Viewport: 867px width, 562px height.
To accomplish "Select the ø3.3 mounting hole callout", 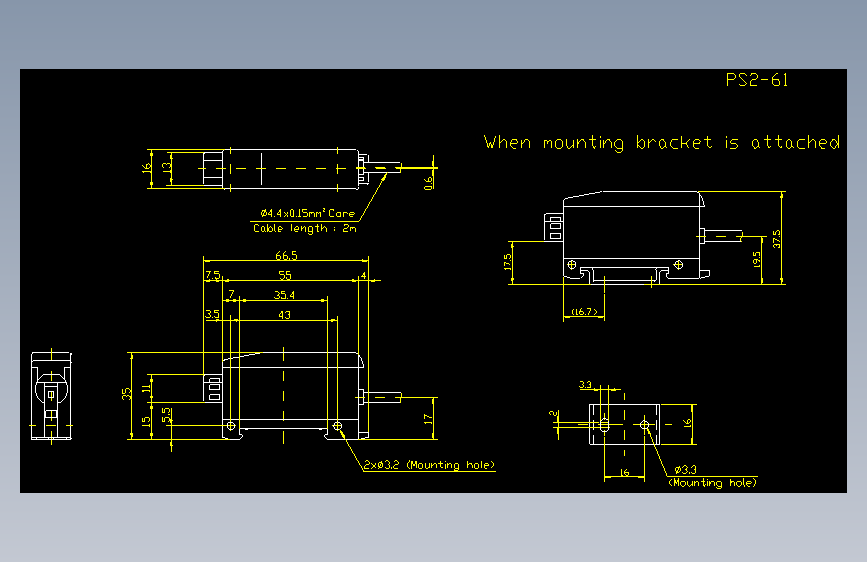I will 712,476.
